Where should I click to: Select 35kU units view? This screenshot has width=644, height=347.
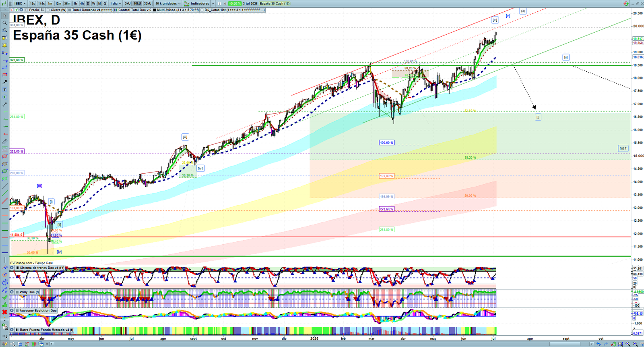click(148, 3)
